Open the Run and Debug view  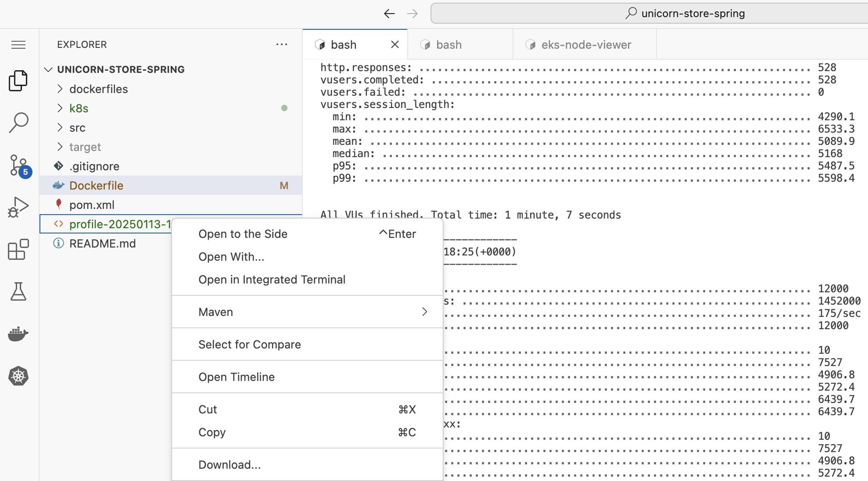point(18,207)
